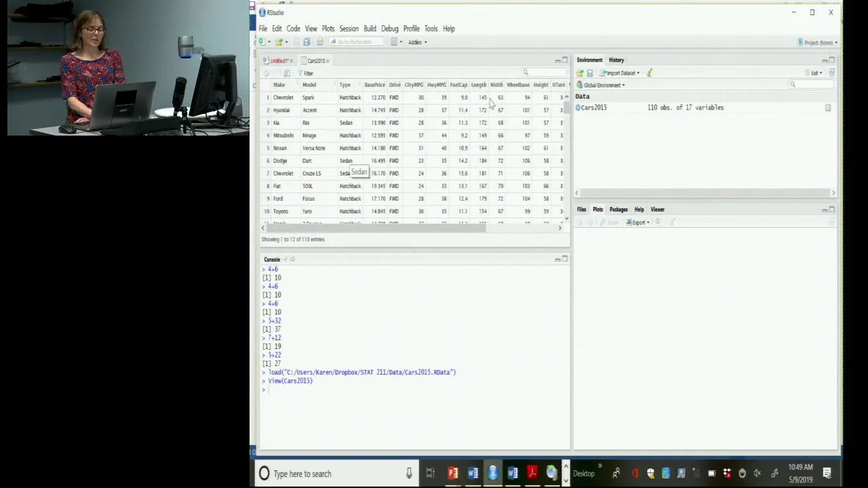Open the Global Environment dropdown

[x=601, y=85]
